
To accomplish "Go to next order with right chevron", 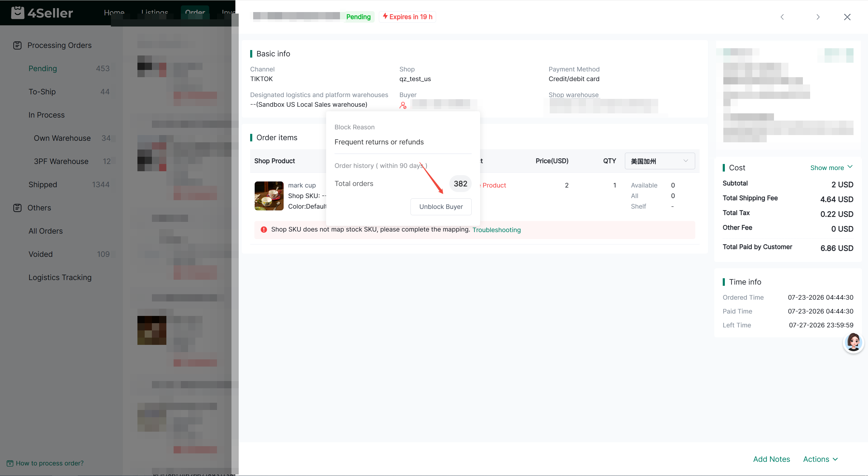I will [x=818, y=17].
